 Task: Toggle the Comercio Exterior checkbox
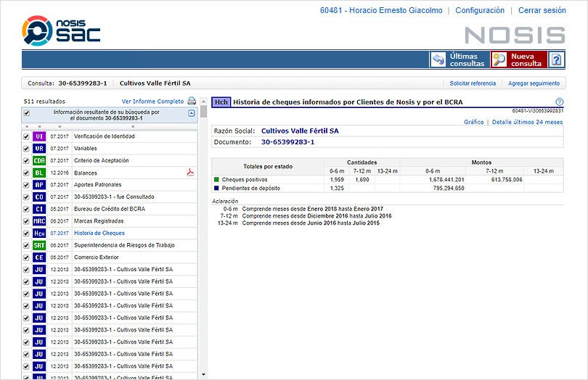click(26, 257)
